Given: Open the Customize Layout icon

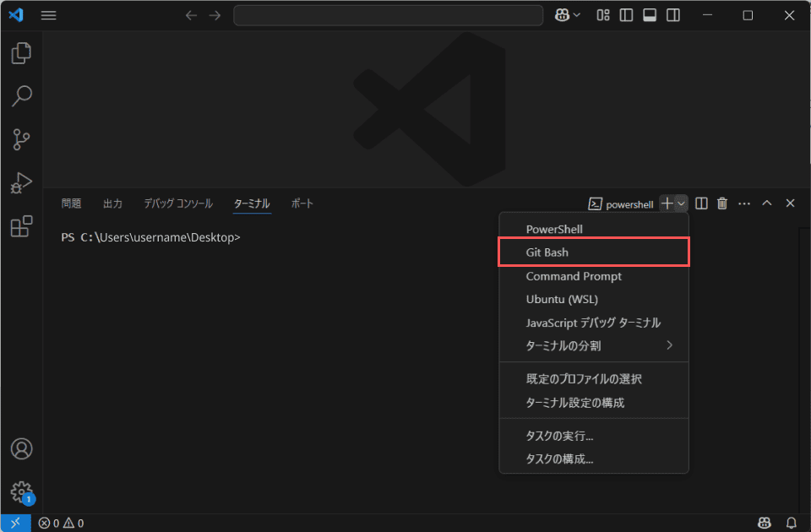Looking at the screenshot, I should [x=603, y=15].
